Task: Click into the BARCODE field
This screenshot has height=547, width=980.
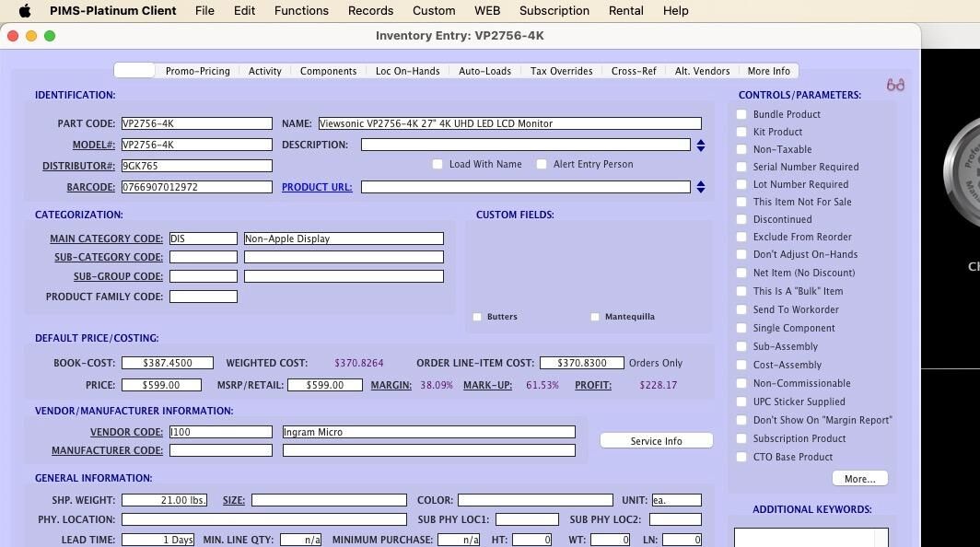Action: click(x=197, y=187)
